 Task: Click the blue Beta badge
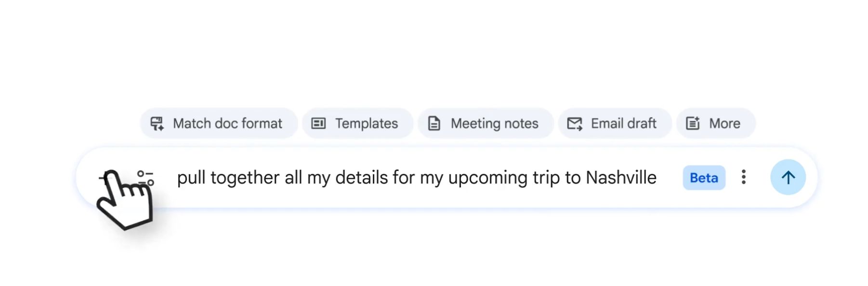(704, 178)
